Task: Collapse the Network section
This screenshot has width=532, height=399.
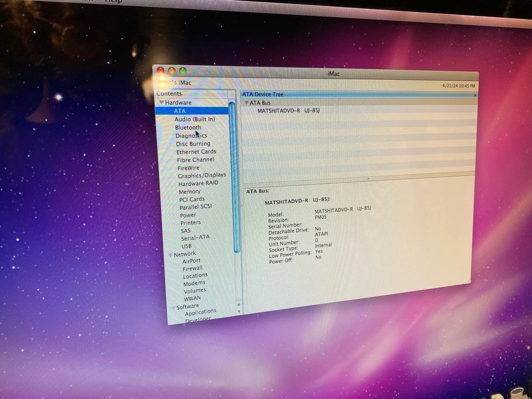Action: click(x=170, y=253)
